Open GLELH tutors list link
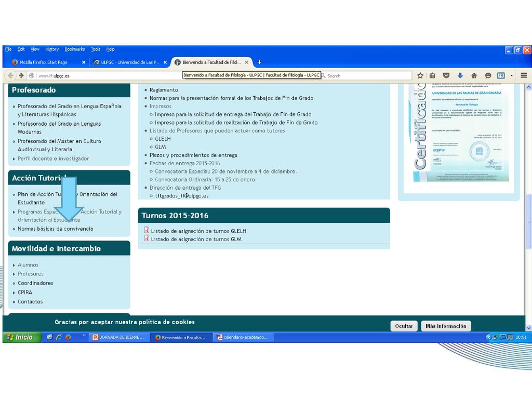Viewport: 532px width, 399px height. [x=163, y=139]
